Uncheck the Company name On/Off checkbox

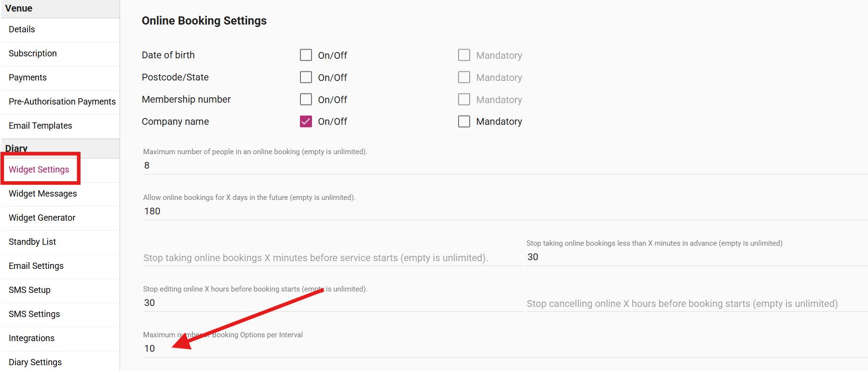306,121
